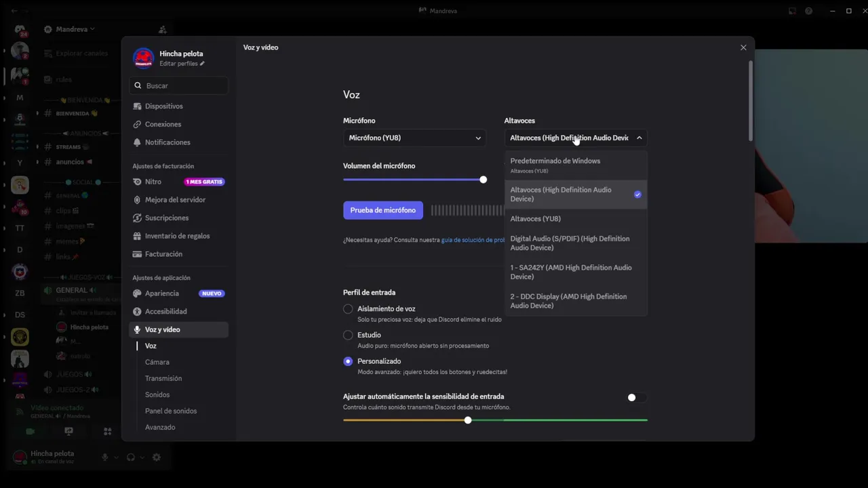Image resolution: width=868 pixels, height=488 pixels.
Task: Open the STREAMS channel
Action: click(68, 147)
